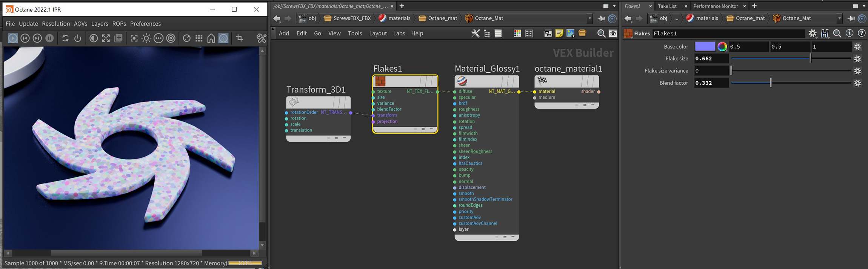Pause the Octane IPR render
The image size is (868, 269).
tap(49, 38)
